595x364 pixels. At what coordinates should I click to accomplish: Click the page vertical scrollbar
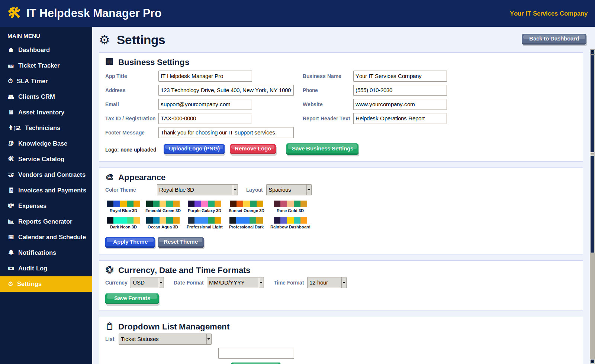[592, 207]
